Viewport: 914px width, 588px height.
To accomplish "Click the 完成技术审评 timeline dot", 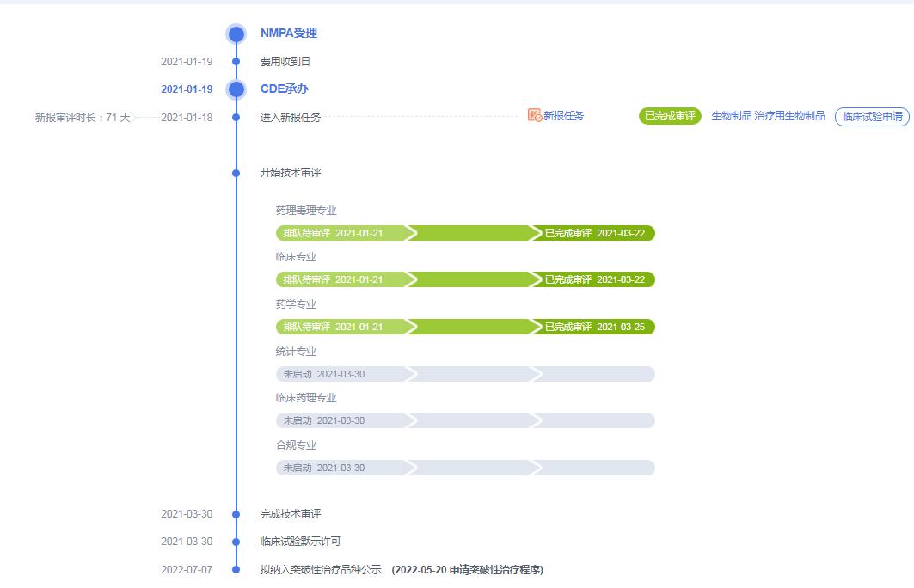I will pos(235,514).
